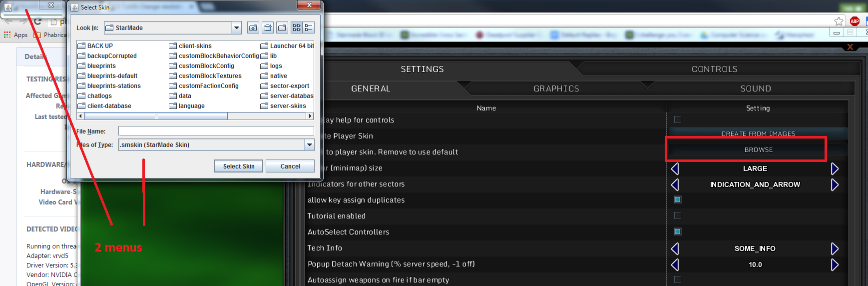This screenshot has height=286, width=868.
Task: Click the Create New Folder icon
Action: 282,28
